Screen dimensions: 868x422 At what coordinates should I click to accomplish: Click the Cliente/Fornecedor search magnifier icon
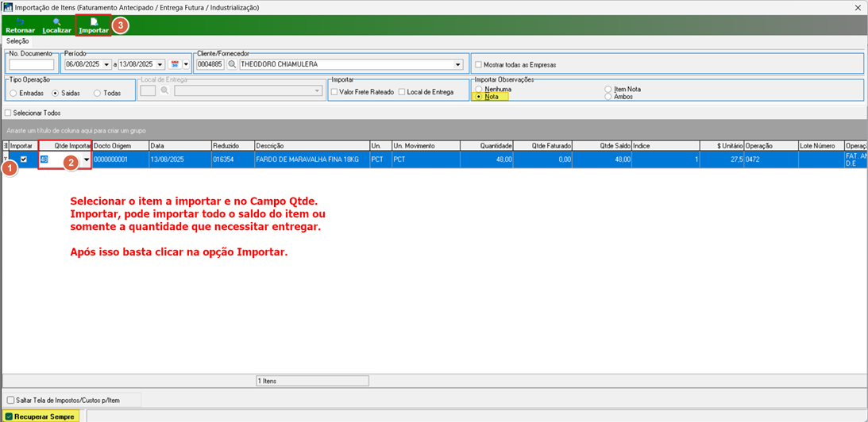[x=232, y=64]
